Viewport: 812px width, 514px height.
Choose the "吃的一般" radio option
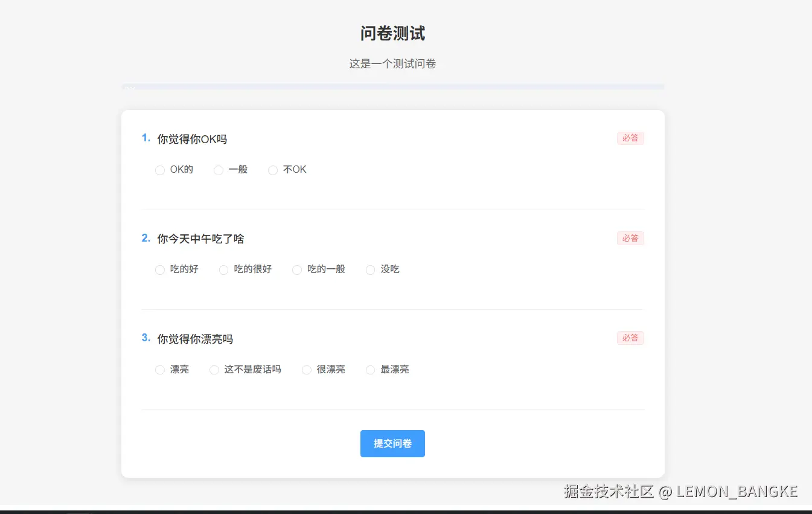[297, 270]
